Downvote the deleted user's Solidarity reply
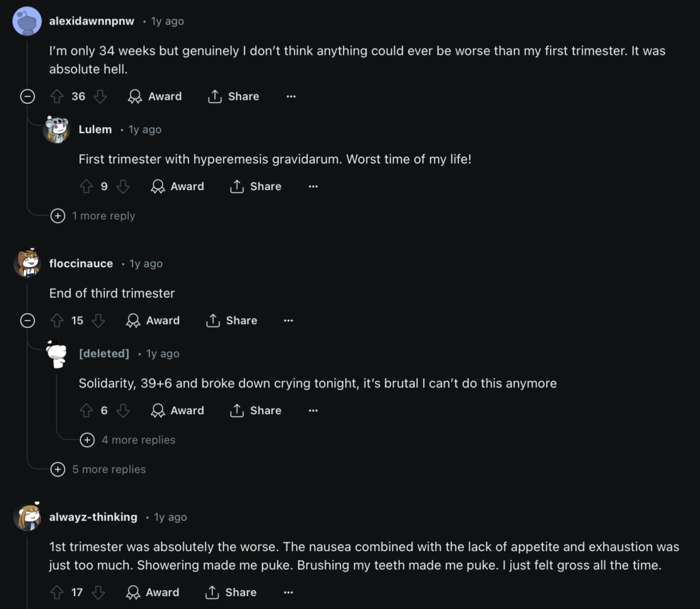700x609 pixels. pyautogui.click(x=123, y=410)
